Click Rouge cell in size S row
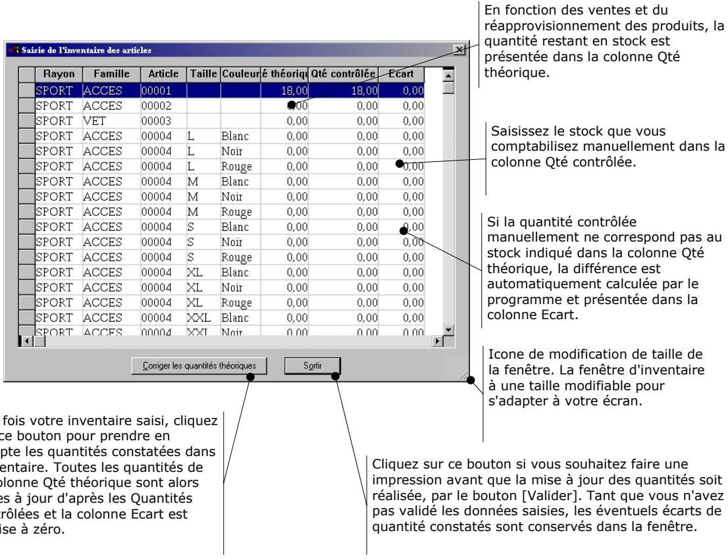 pos(240,257)
